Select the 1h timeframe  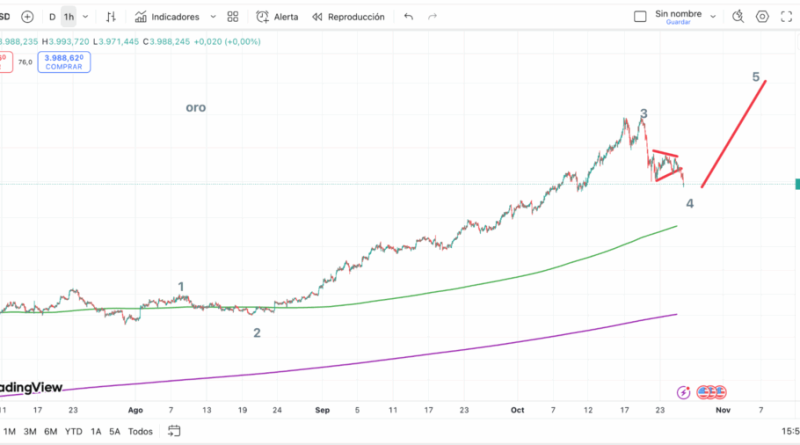pyautogui.click(x=68, y=17)
